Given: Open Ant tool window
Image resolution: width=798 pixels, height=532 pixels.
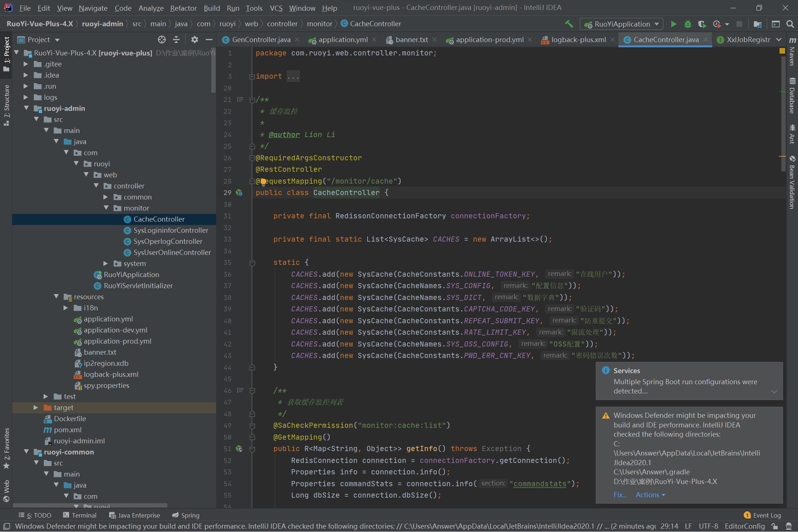Looking at the screenshot, I should click(792, 134).
